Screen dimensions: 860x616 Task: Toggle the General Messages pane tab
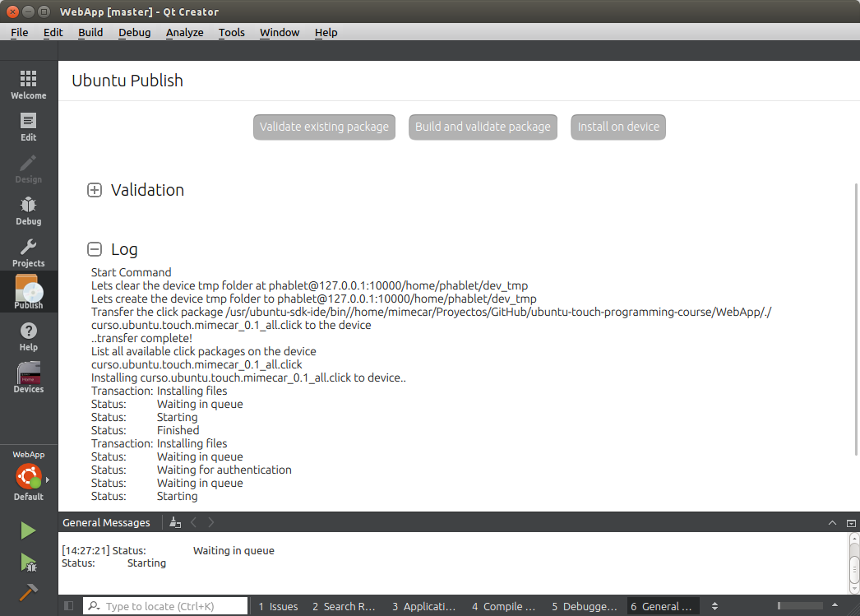pos(662,606)
